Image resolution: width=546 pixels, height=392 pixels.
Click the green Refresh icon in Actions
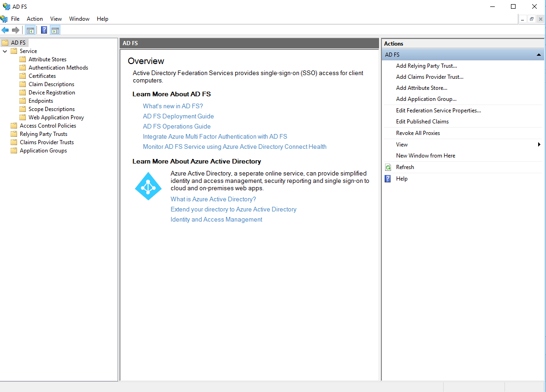[x=388, y=167]
